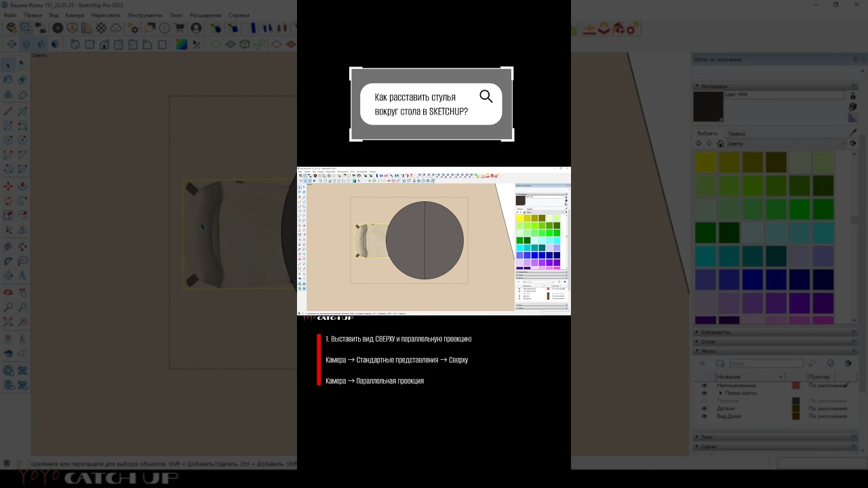This screenshot has width=868, height=488.
Task: Click the Zoom Extents tool
Action: 8,322
